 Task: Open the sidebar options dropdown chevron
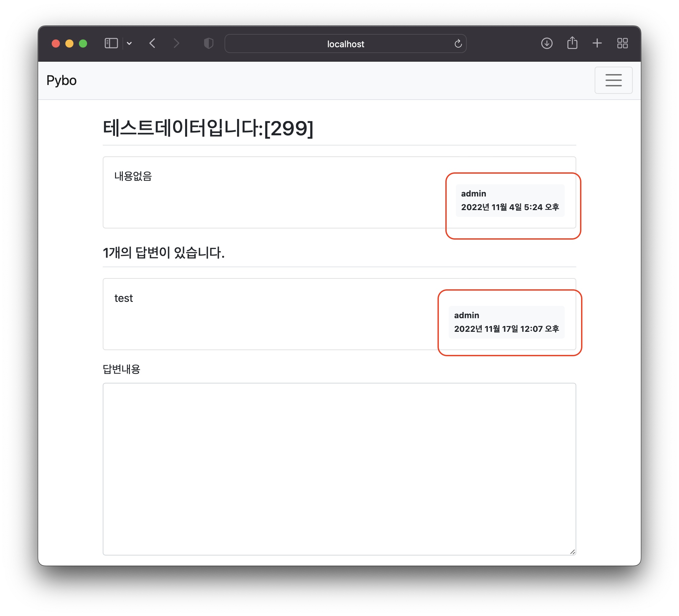tap(129, 44)
